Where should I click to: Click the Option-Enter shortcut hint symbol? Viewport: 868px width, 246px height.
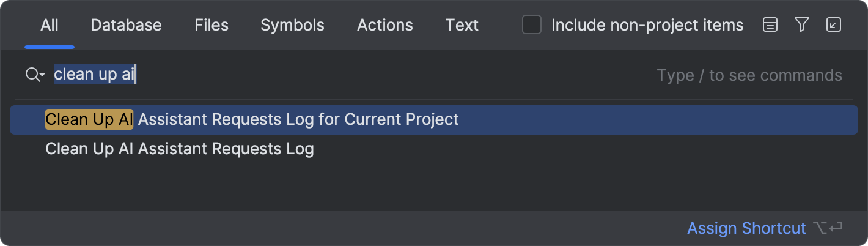(828, 228)
